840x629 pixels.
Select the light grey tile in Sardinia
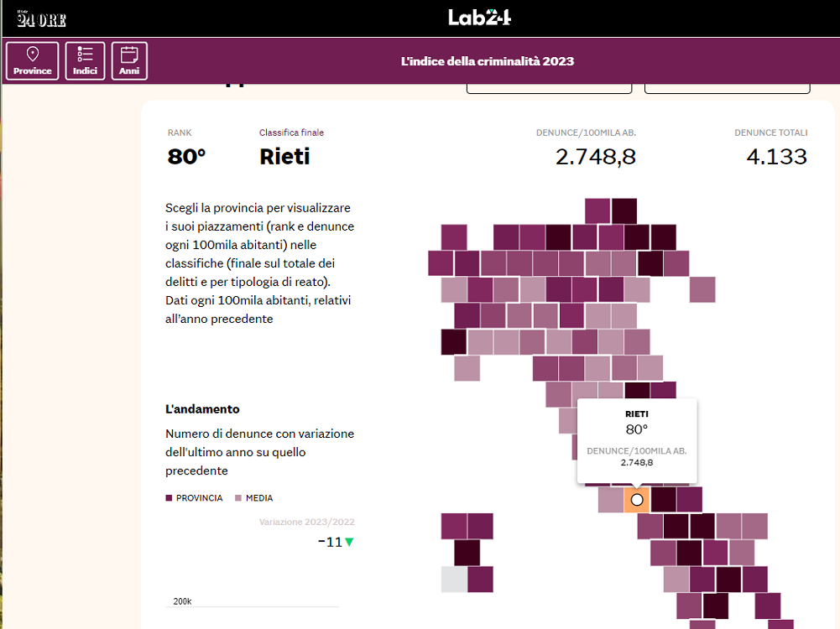(x=454, y=580)
